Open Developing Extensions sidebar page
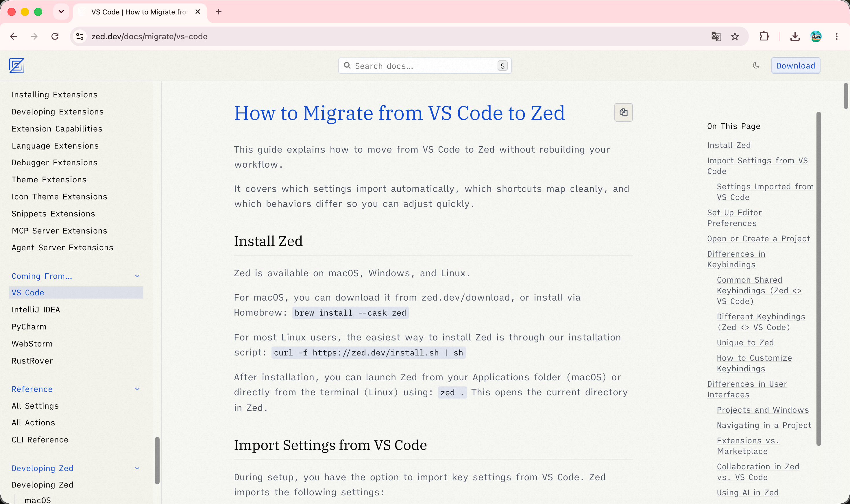The width and height of the screenshot is (850, 504). (58, 112)
